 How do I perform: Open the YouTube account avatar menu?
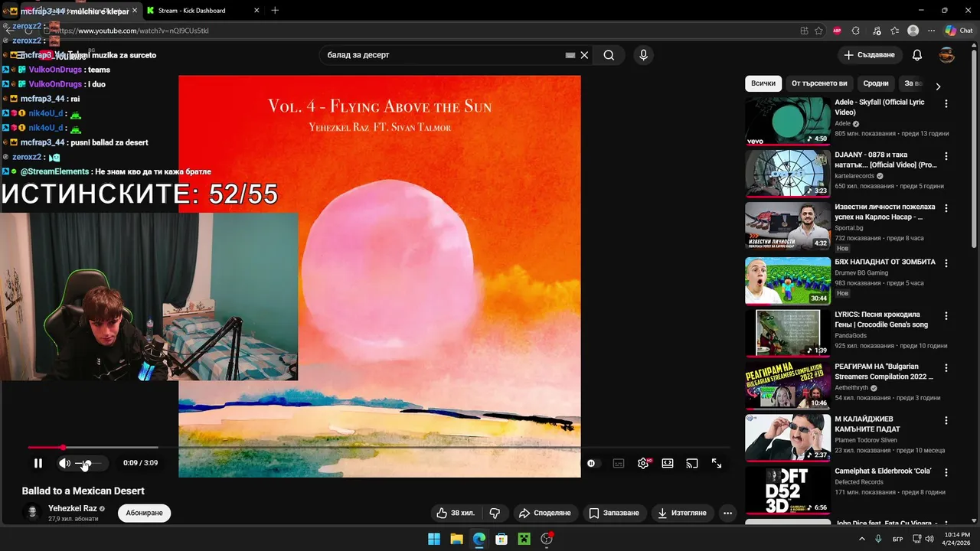tap(947, 55)
